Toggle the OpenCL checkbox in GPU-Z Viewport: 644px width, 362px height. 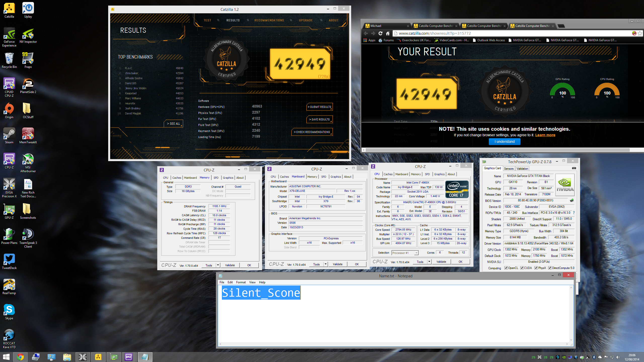[x=506, y=268]
